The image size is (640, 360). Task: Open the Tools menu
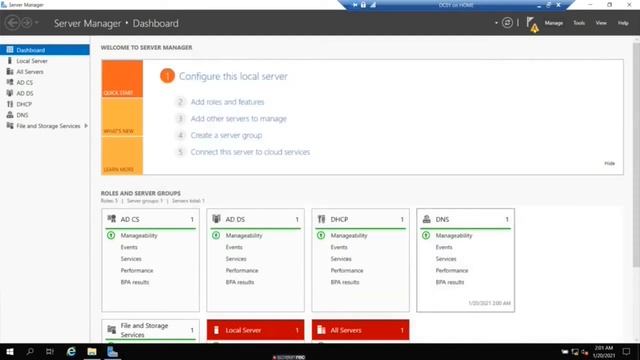(x=579, y=23)
